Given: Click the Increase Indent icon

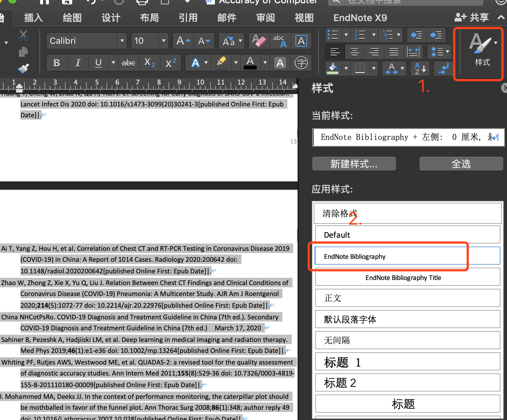Looking at the screenshot, I should click(x=436, y=35).
